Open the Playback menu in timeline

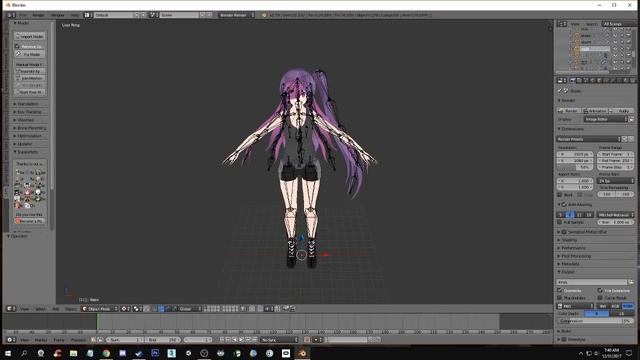[x=78, y=340]
